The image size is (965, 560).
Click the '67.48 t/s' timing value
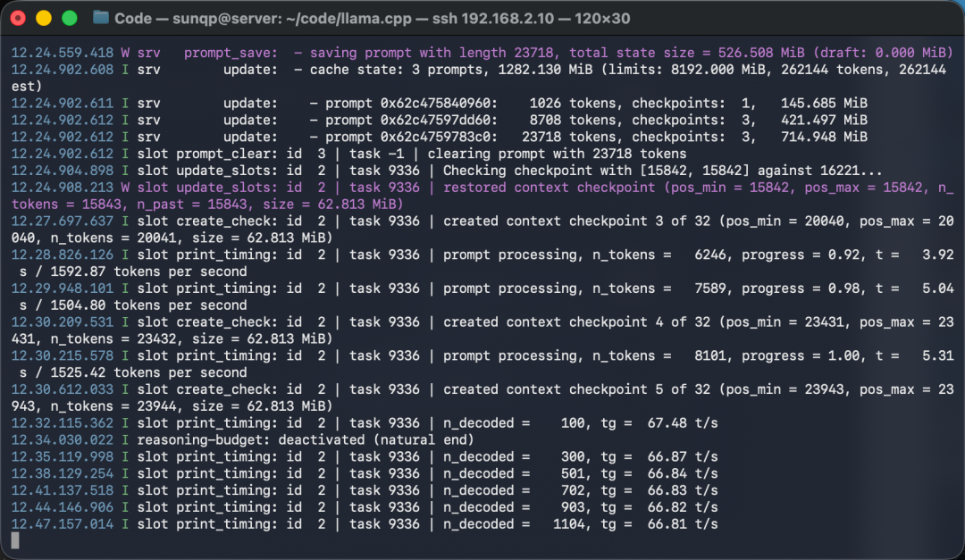(683, 422)
